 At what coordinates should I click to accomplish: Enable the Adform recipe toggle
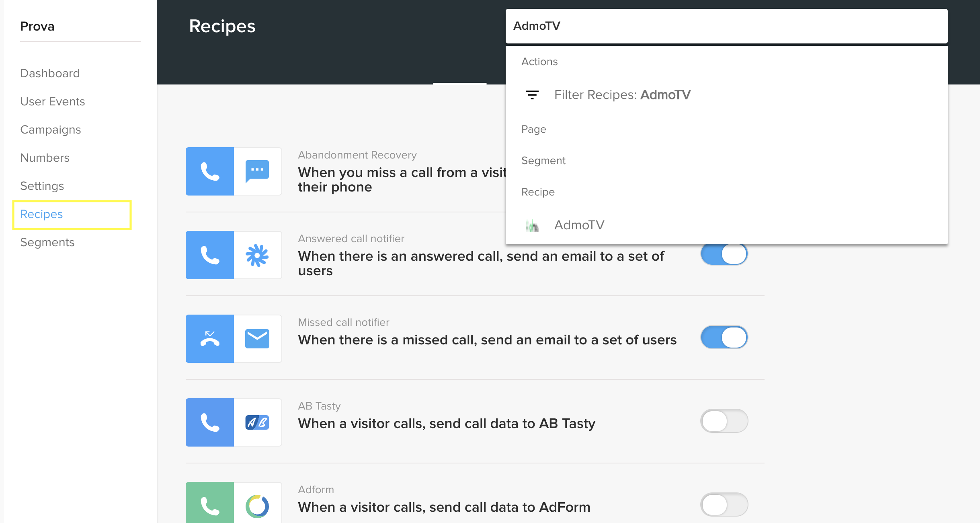coord(724,505)
